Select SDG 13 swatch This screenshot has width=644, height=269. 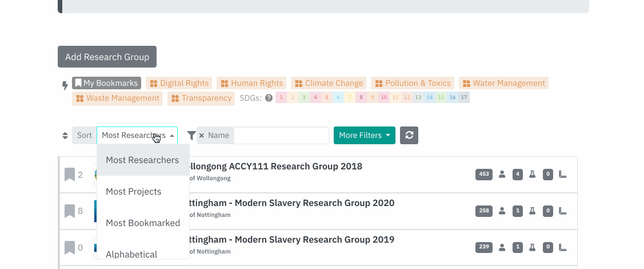click(418, 97)
